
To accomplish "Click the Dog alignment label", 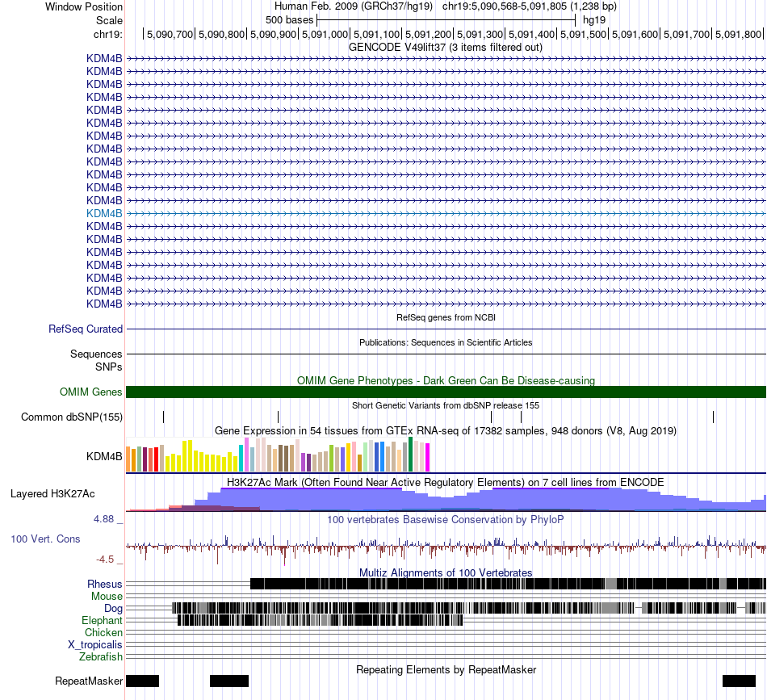I will click(x=114, y=608).
